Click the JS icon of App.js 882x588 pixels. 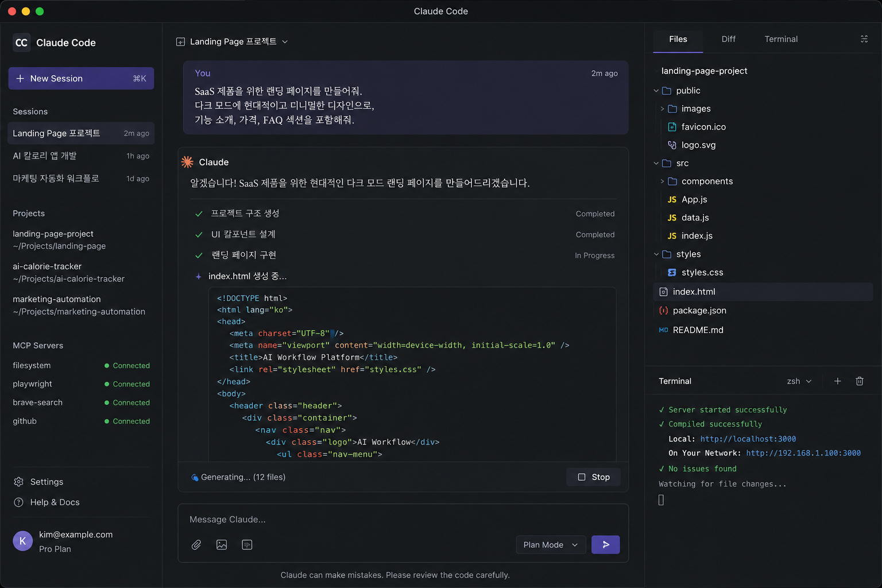click(x=672, y=200)
